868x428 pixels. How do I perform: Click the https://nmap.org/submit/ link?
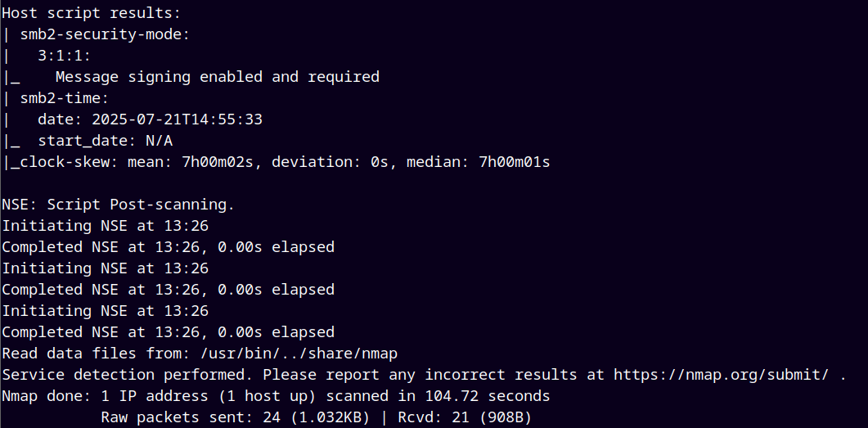(721, 375)
